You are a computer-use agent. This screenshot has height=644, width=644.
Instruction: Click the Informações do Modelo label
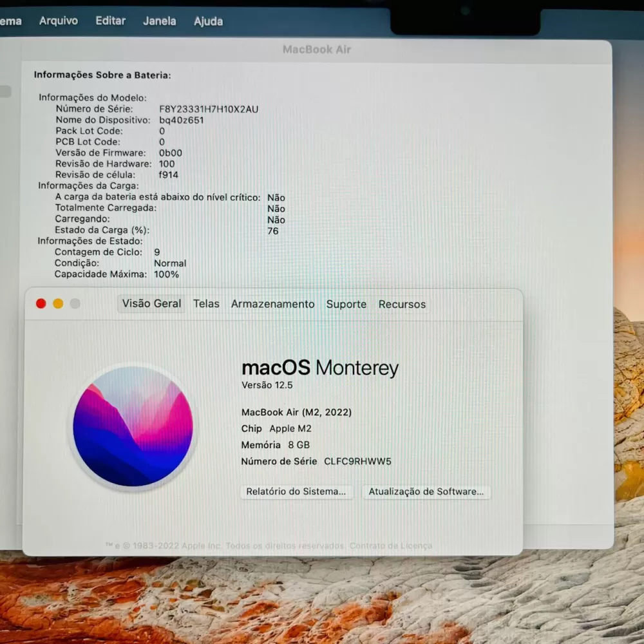92,98
